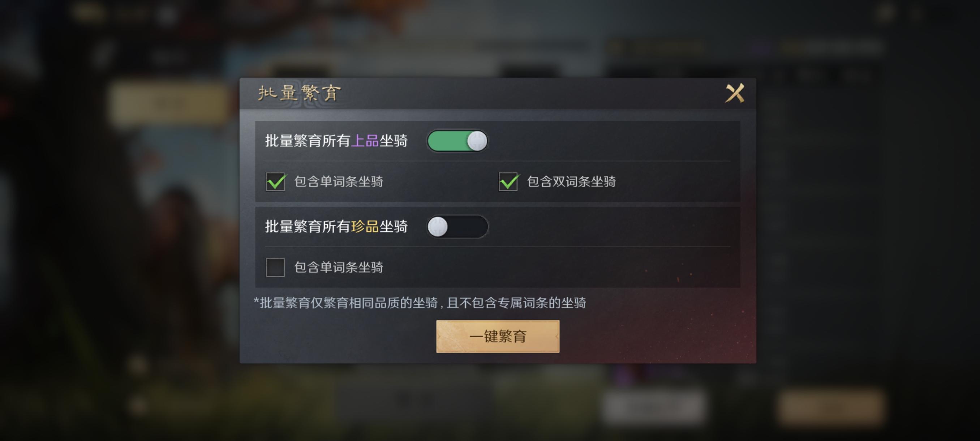Click the blurred golden button at bottom right

830,407
